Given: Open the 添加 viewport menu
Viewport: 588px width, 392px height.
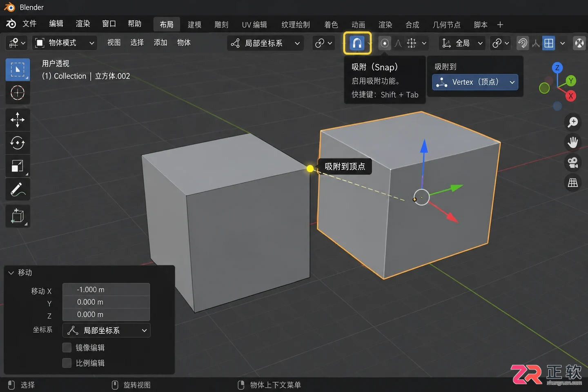Looking at the screenshot, I should pyautogui.click(x=160, y=42).
